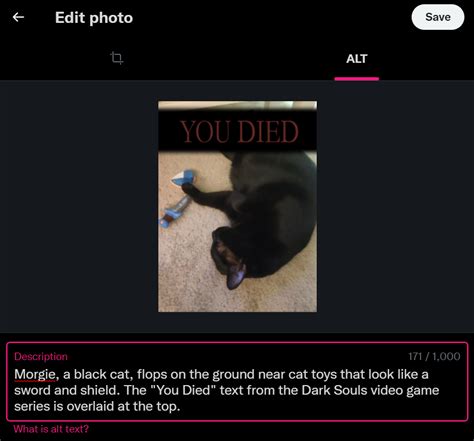Click the "YOU DIED" text in the photo
474x441 pixels.
pyautogui.click(x=240, y=132)
